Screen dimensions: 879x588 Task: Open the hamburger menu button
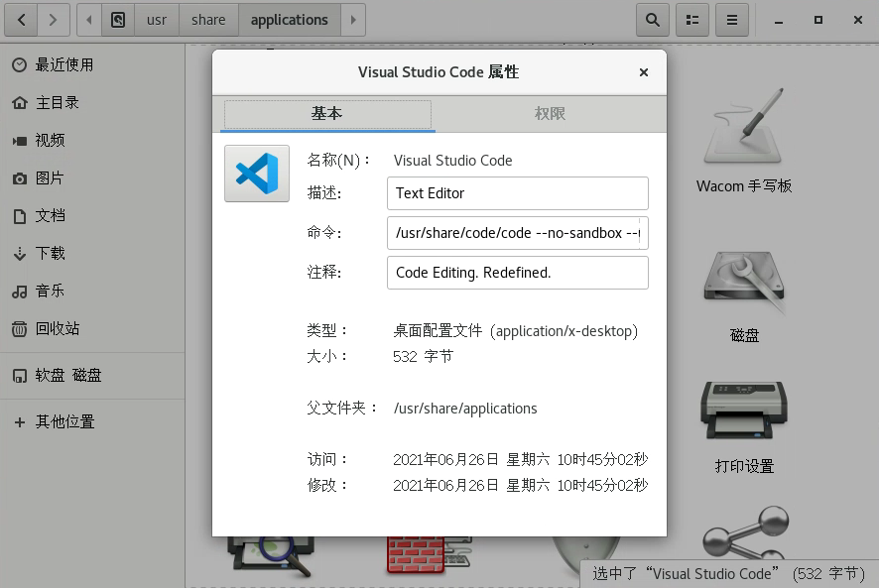tap(732, 20)
